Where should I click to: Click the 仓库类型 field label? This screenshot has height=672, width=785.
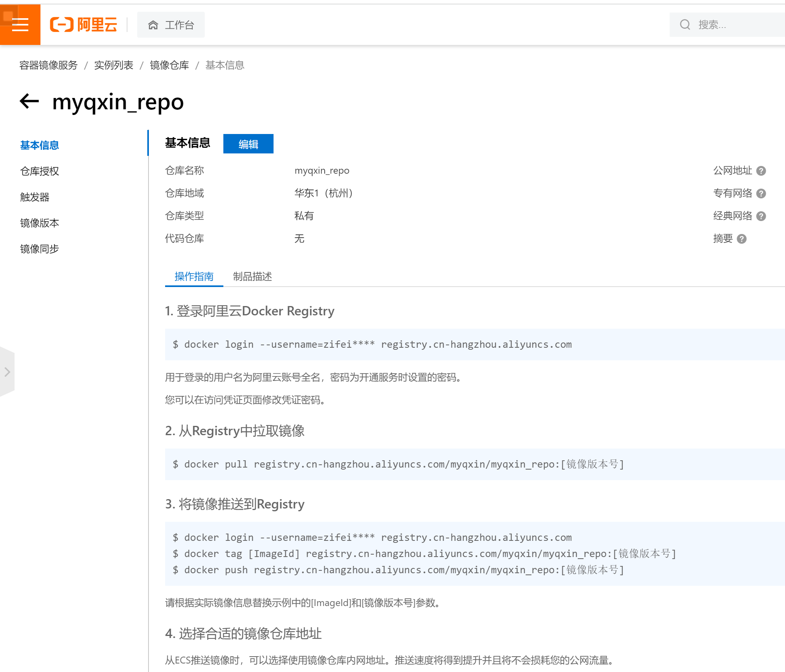point(185,216)
